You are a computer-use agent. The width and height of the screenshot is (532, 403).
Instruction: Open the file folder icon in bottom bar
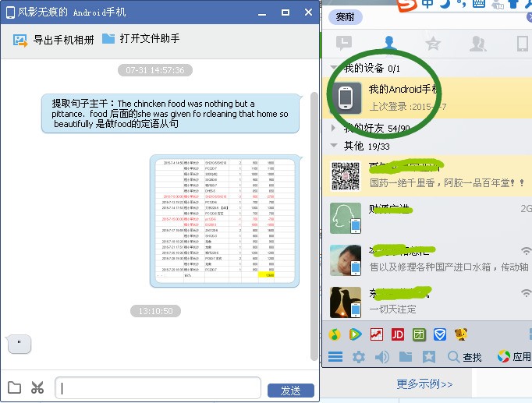tap(406, 356)
